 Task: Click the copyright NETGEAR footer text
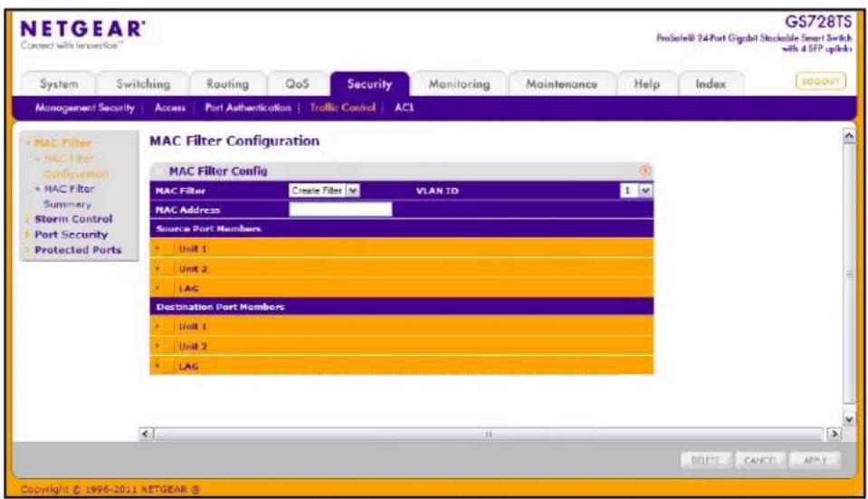click(x=110, y=490)
